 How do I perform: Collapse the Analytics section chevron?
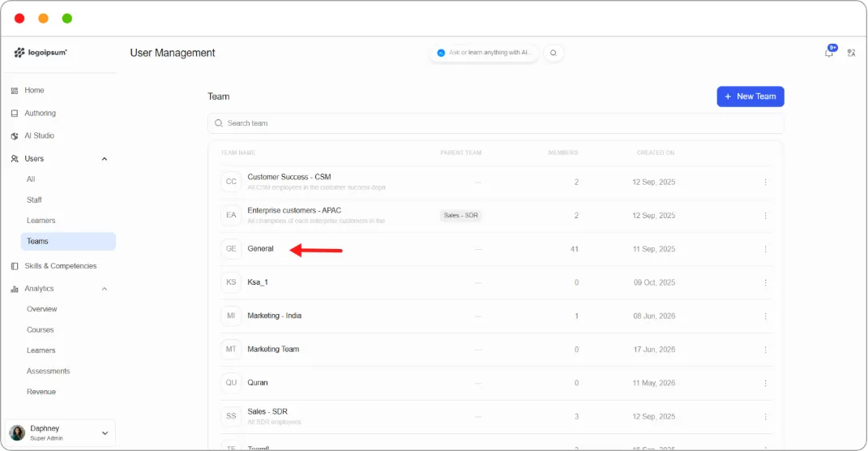coord(104,289)
